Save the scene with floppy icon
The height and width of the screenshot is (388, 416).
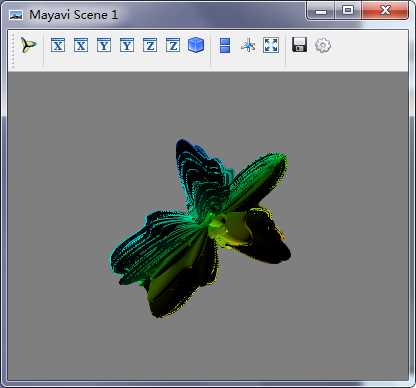point(299,45)
